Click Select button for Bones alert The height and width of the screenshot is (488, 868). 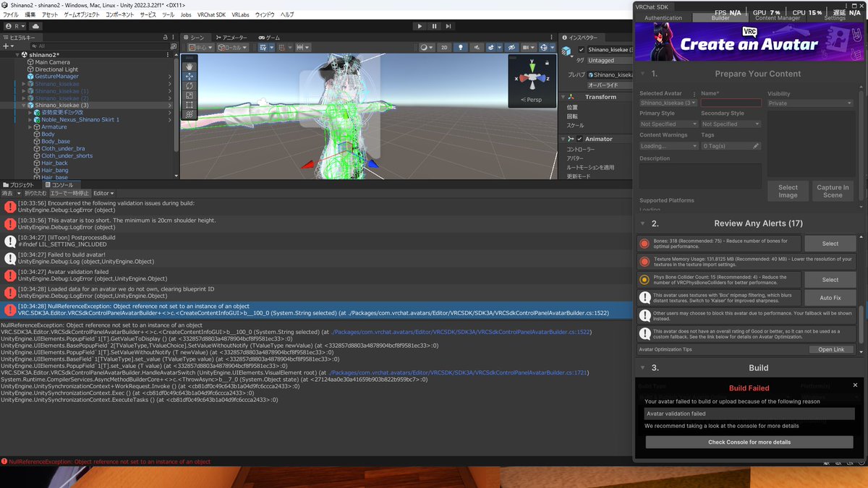coord(830,244)
